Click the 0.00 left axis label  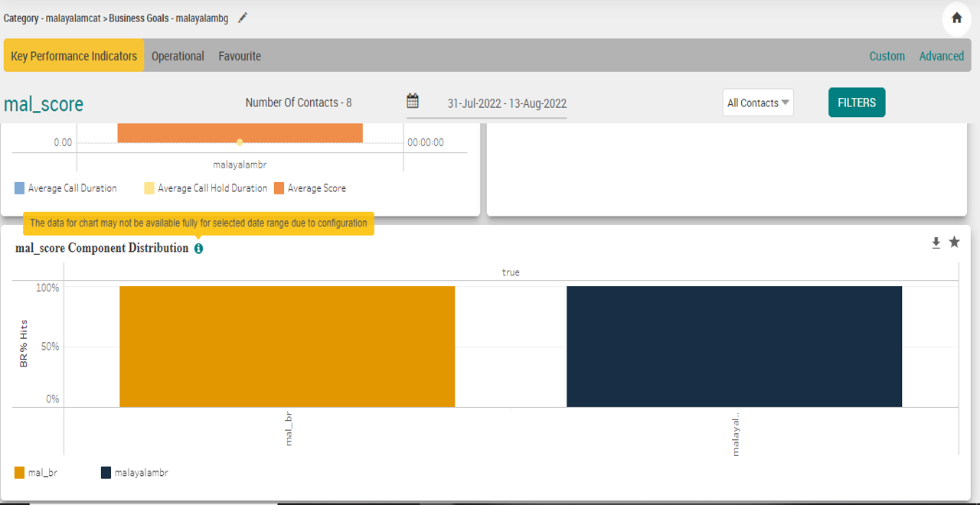point(63,142)
